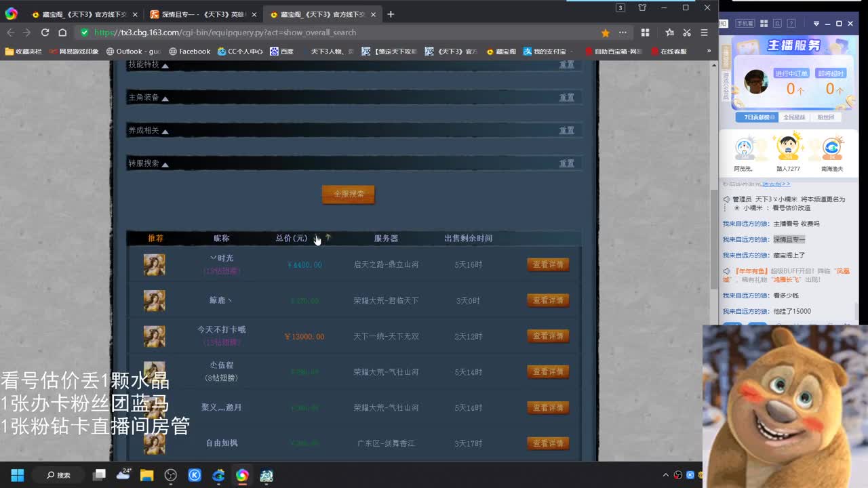This screenshot has width=868, height=488.
Task: Click the ? help icon atop the CC live panel
Action: pos(791,23)
